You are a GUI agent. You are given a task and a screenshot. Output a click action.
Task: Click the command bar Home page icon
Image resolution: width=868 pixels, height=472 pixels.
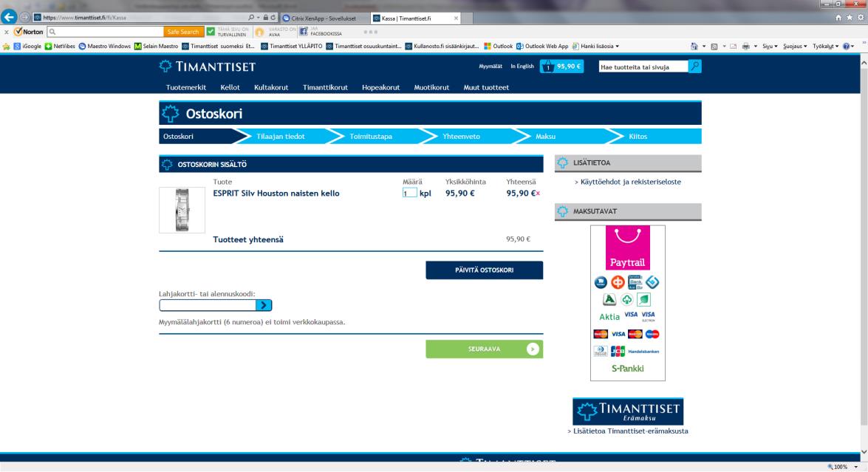pos(694,47)
